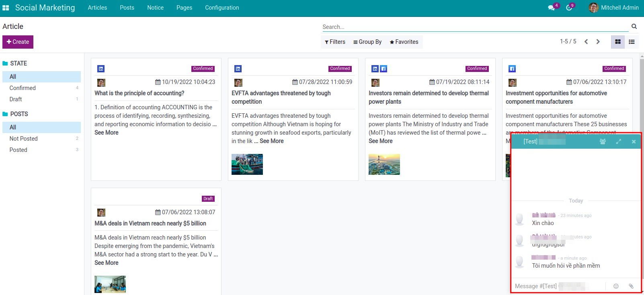Screen dimensions: 644x295
Task: Open 'M&A deals in Vietnam reach nearly $5 billion' title
Action: click(x=150, y=223)
